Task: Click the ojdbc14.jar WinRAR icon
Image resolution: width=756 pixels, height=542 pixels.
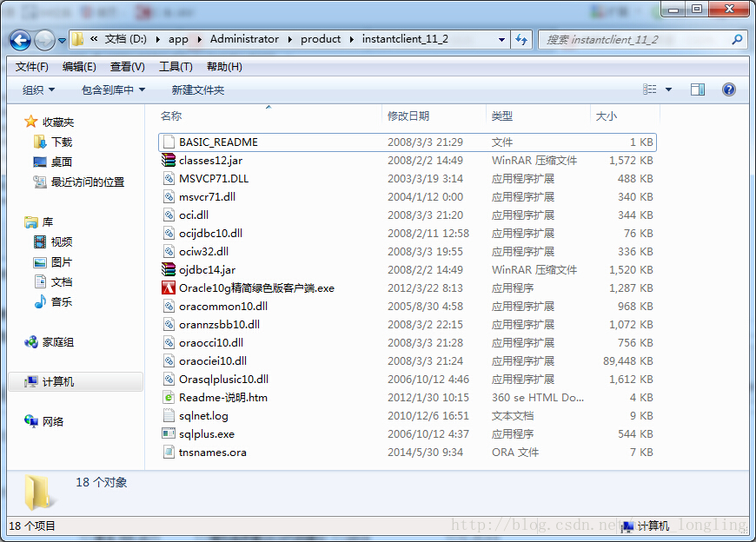Action: pos(169,269)
